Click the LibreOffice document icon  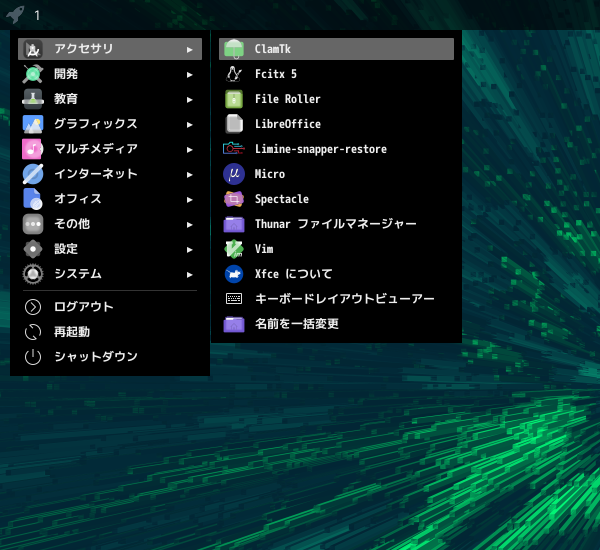pyautogui.click(x=234, y=124)
